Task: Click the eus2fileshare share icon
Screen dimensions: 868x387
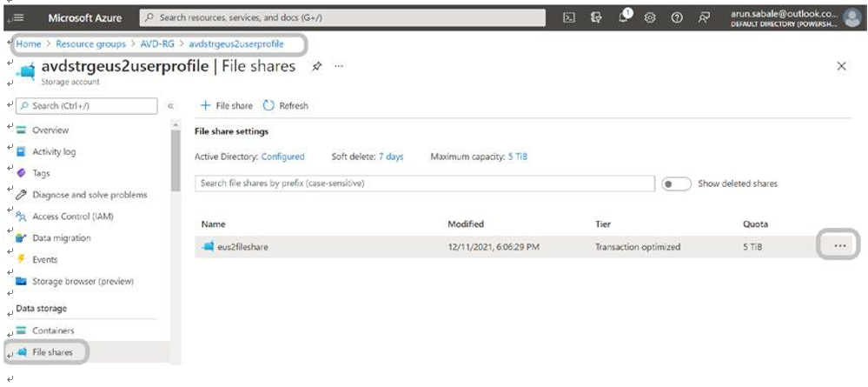Action: [209, 247]
